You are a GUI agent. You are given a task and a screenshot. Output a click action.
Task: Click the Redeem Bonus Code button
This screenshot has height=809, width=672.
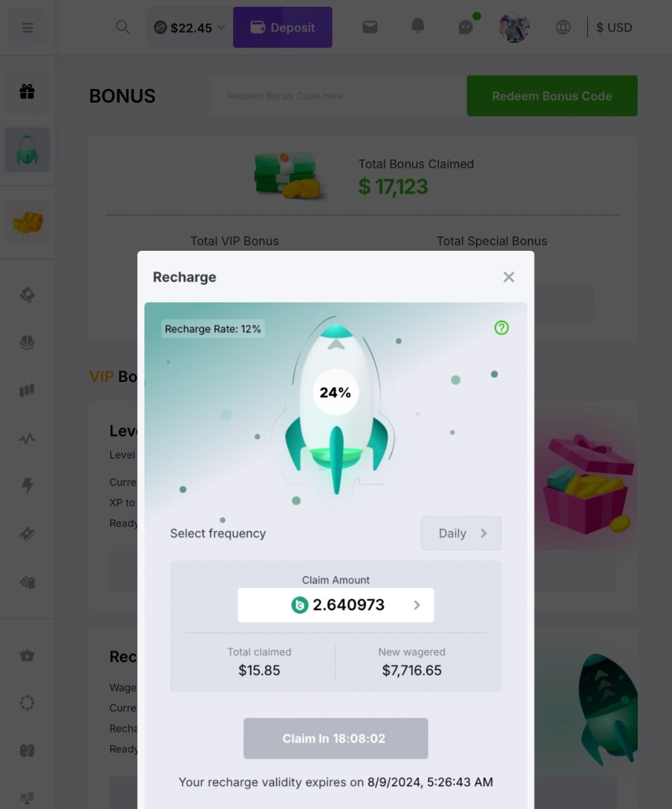[552, 96]
